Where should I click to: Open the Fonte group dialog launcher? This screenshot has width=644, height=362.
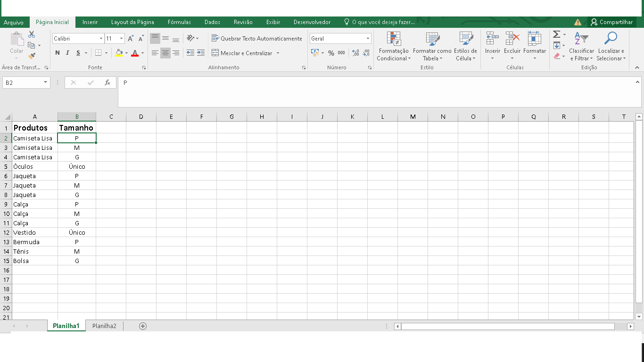144,68
